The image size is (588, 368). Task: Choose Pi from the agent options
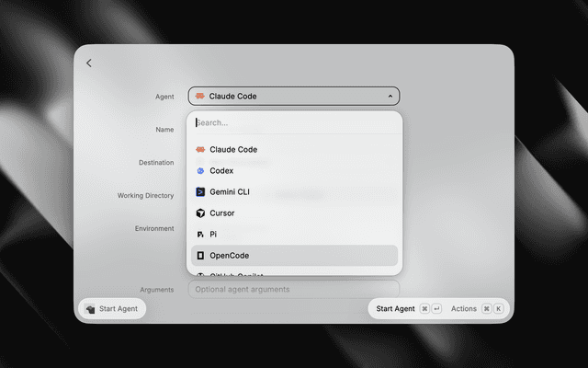pos(294,235)
